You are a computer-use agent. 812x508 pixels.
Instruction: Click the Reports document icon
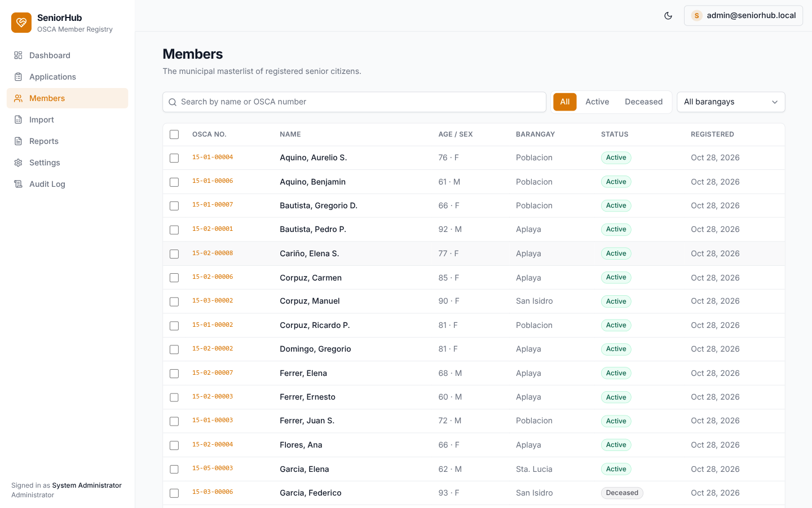18,141
